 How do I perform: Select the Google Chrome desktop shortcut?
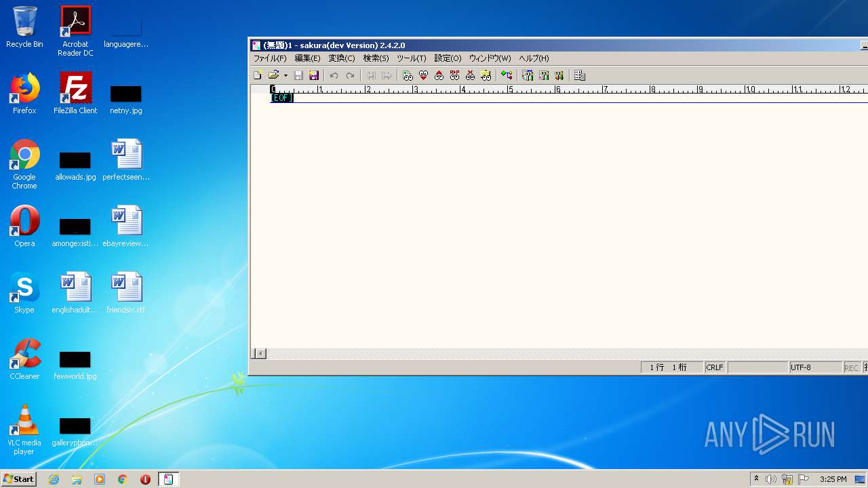(x=24, y=164)
